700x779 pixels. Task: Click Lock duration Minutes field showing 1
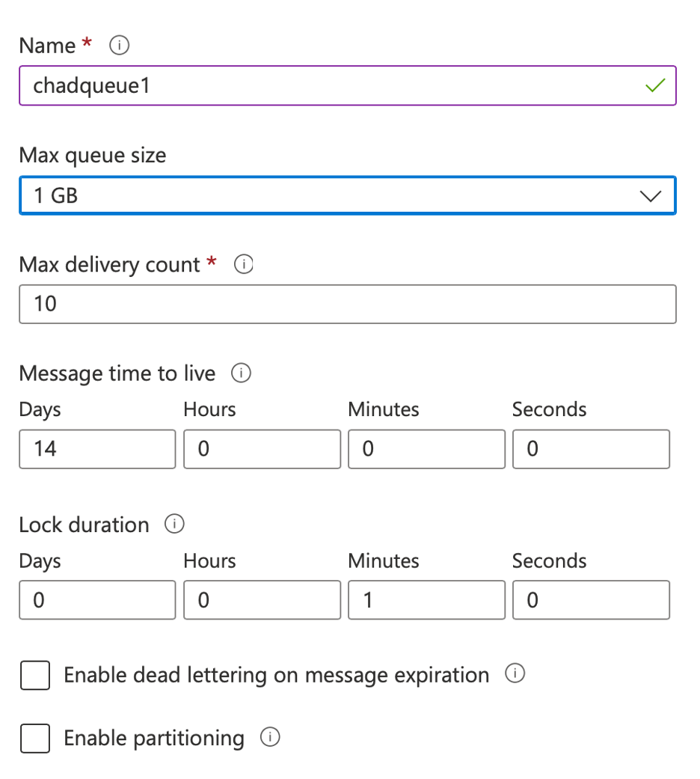[426, 599]
